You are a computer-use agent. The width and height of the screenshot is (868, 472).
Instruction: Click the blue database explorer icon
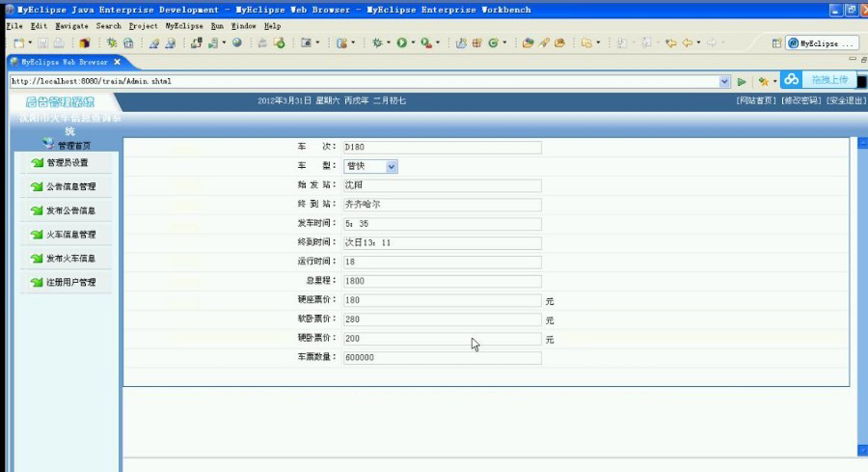pos(128,42)
